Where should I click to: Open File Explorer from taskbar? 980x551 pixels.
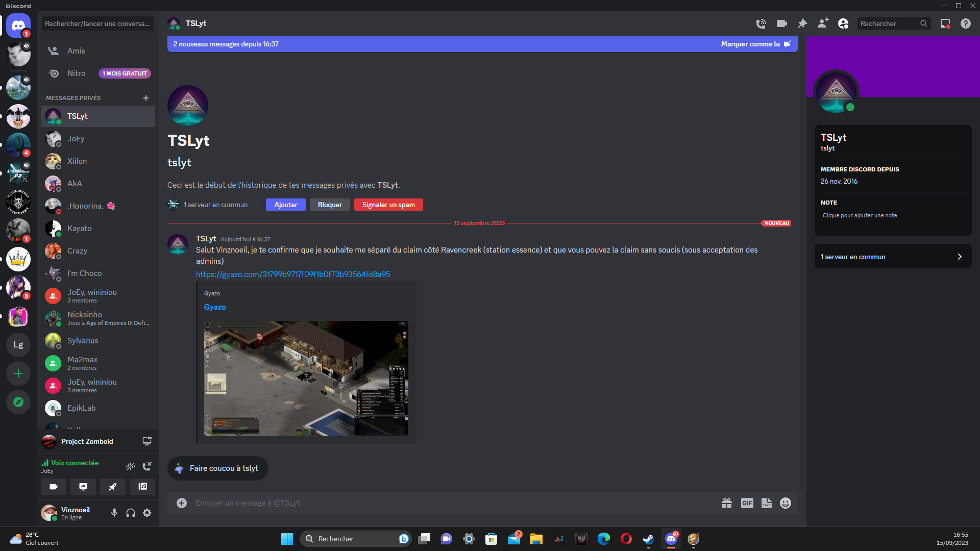coord(536,539)
